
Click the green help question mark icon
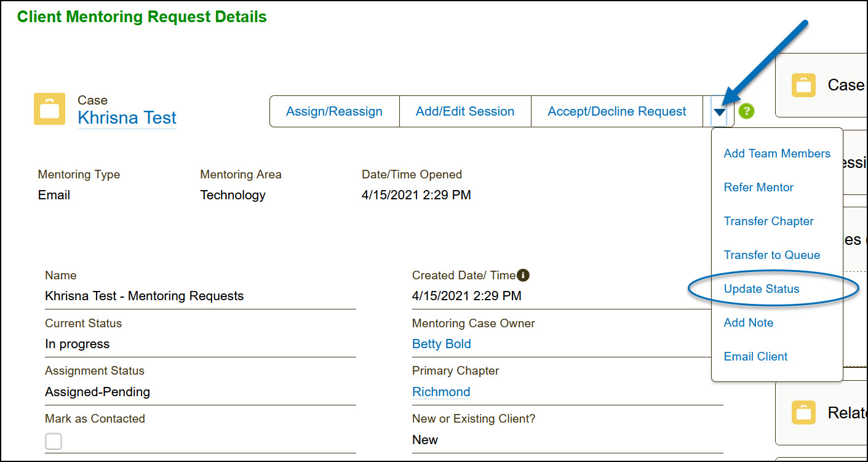746,111
